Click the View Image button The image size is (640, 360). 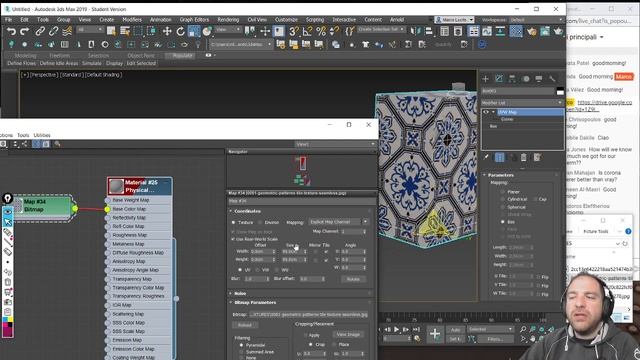[x=348, y=334]
